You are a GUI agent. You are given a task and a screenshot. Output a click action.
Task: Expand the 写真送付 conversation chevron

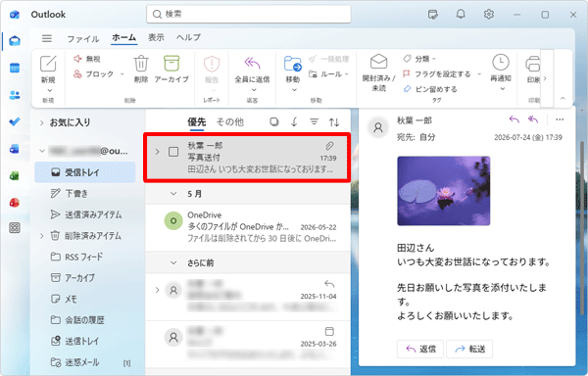(157, 152)
